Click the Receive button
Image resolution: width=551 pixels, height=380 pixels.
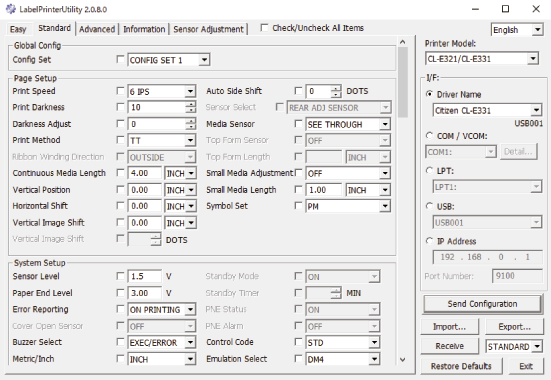click(449, 346)
